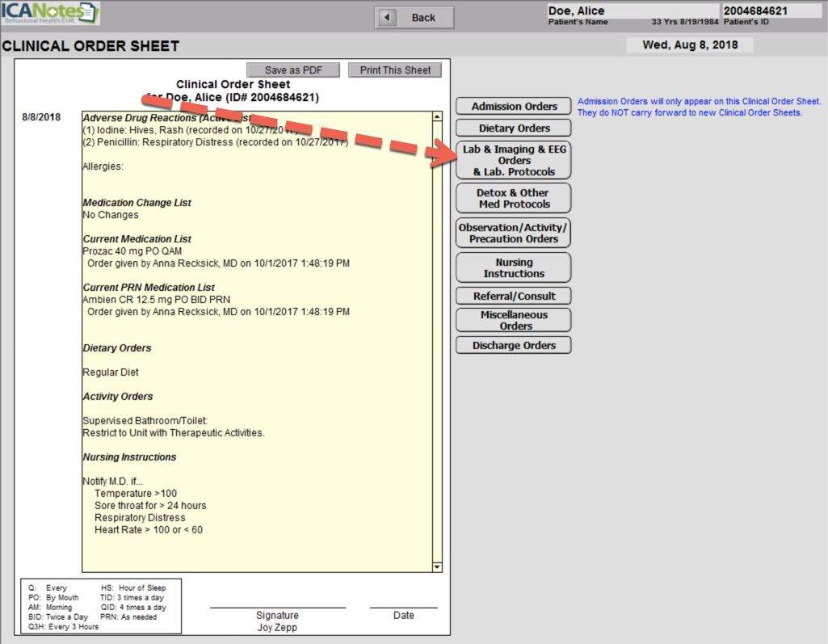Screen dimensions: 828x644
Task: Click the patient ID field 2004684621
Action: 771,11
